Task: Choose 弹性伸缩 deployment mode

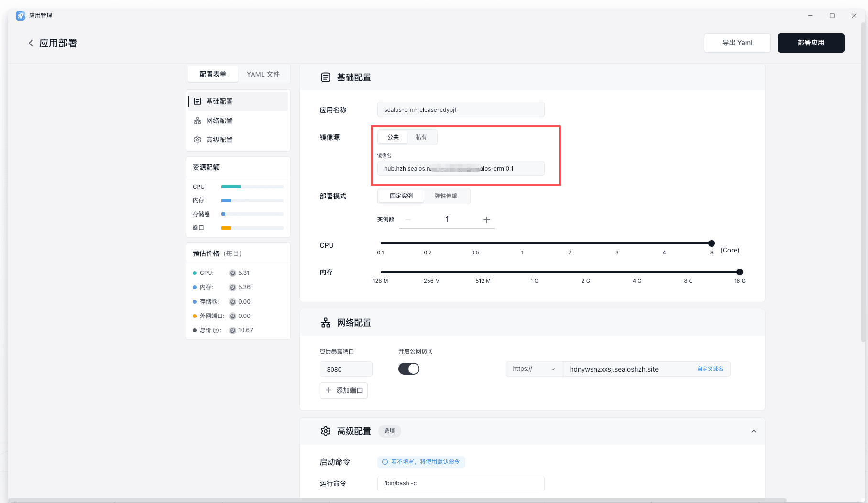Action: pos(446,196)
